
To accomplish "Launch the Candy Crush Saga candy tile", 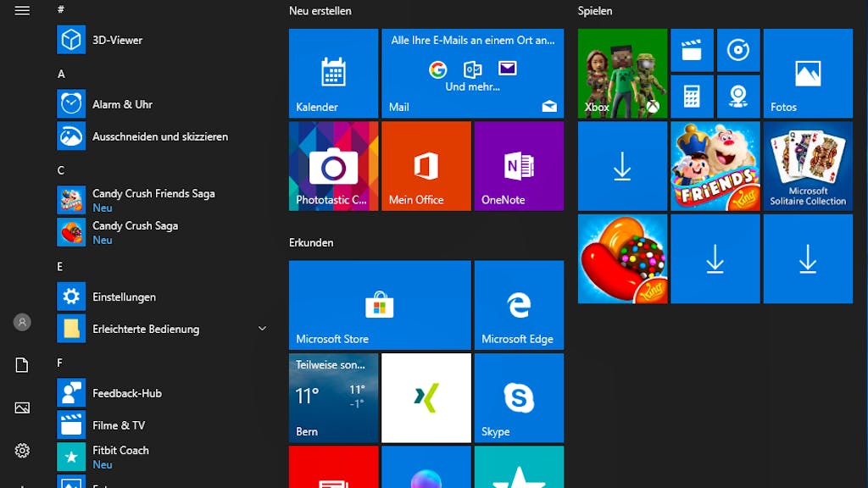I will (x=622, y=259).
